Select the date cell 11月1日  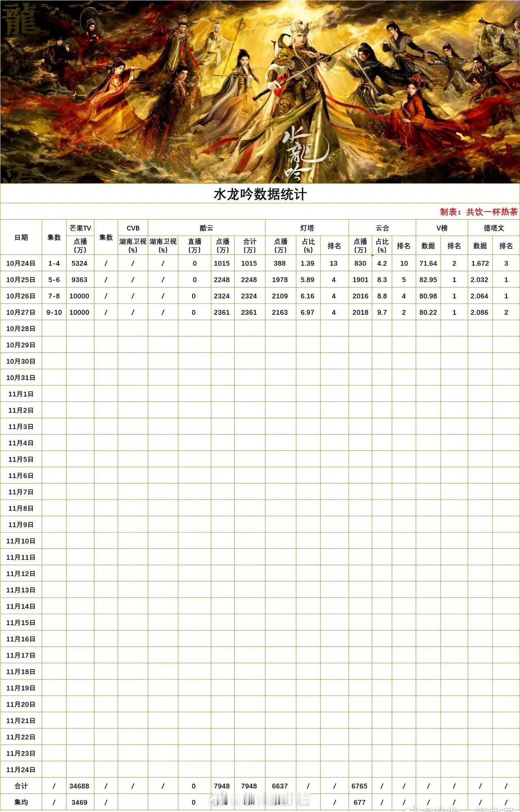click(21, 394)
